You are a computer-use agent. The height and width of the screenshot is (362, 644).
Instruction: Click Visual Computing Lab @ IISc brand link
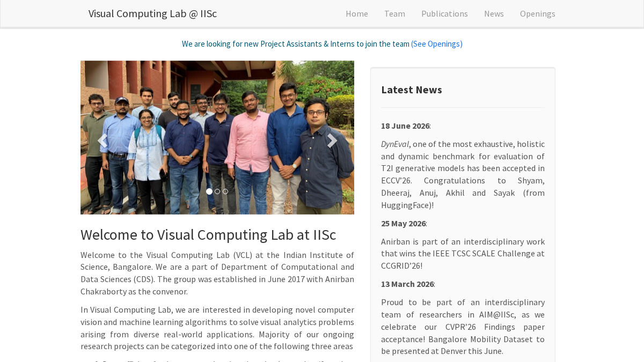coord(152,13)
